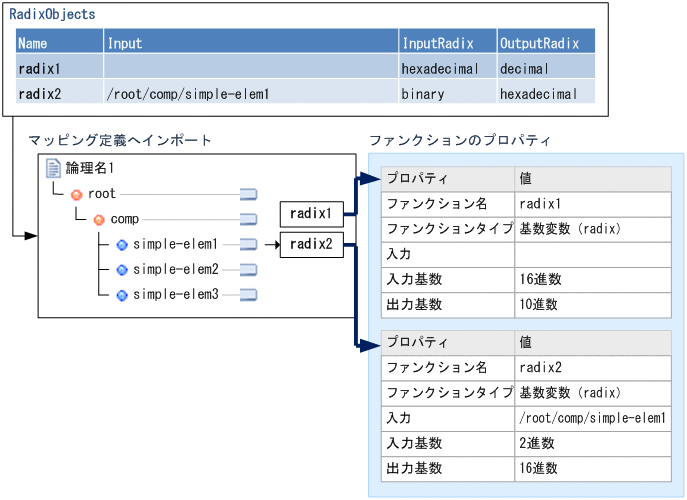Click the connector port on simple-elem1 row
The height and width of the screenshot is (500, 687).
pyautogui.click(x=248, y=244)
